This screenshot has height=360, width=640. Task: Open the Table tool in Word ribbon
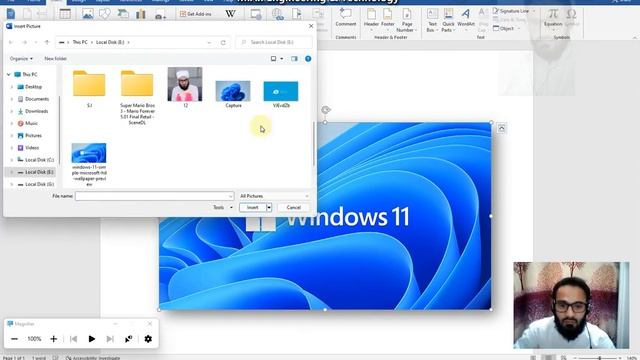(65, 14)
